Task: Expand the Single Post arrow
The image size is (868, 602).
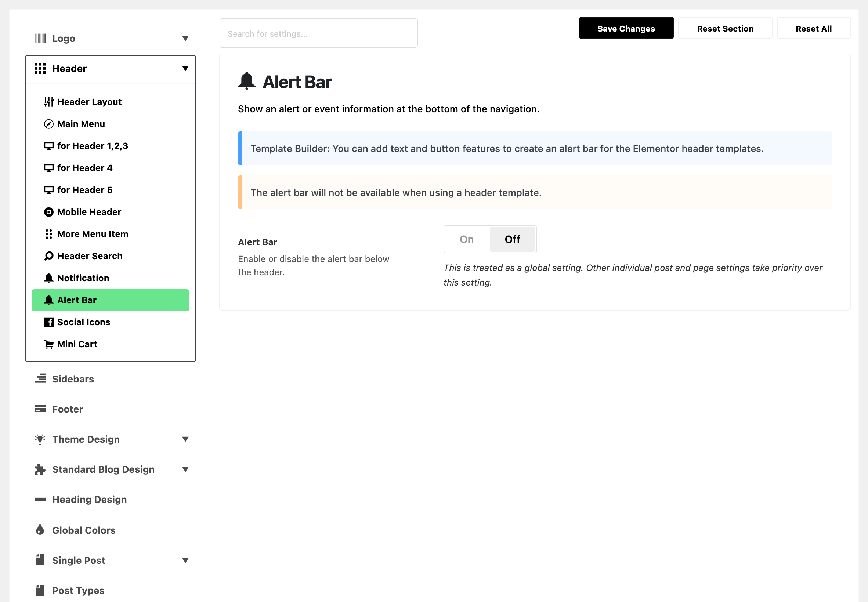Action: (185, 560)
